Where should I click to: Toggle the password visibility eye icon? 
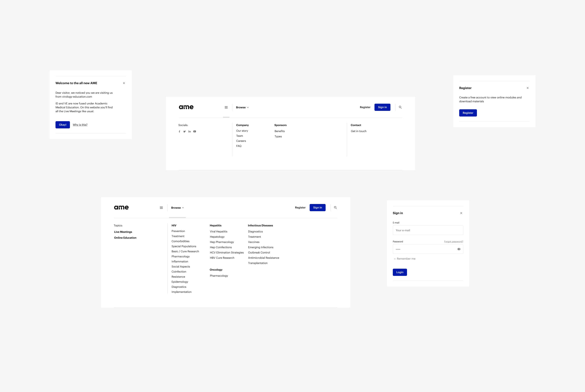pos(459,249)
